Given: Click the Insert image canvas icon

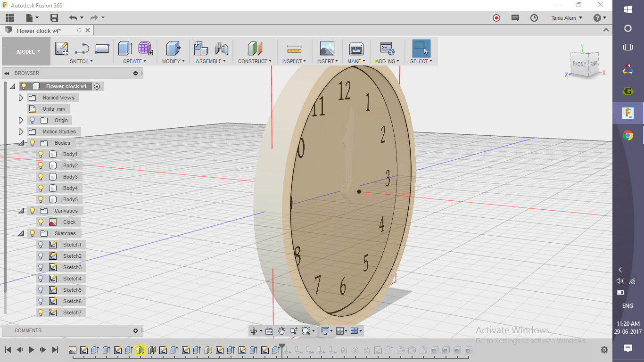Looking at the screenshot, I should point(327,49).
